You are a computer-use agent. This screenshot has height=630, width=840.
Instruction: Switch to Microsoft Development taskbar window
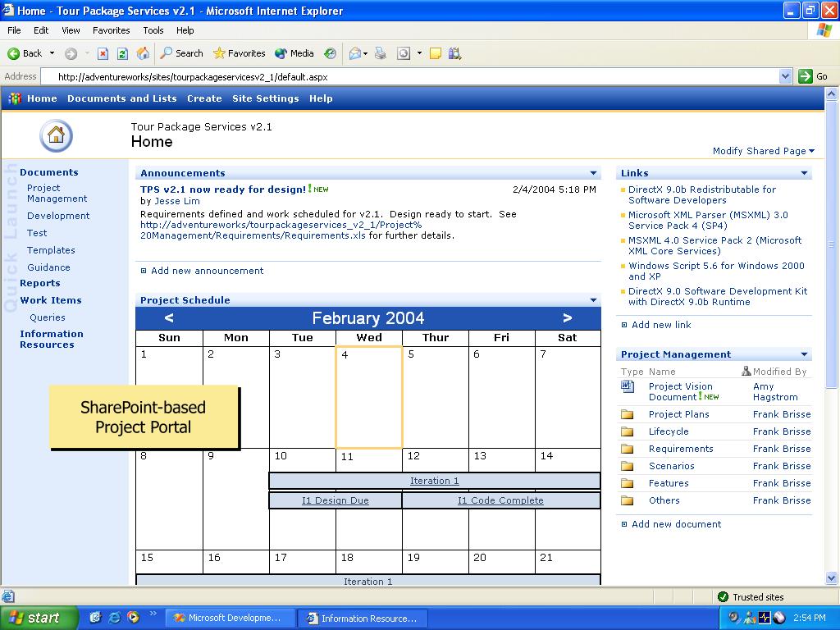click(x=231, y=619)
